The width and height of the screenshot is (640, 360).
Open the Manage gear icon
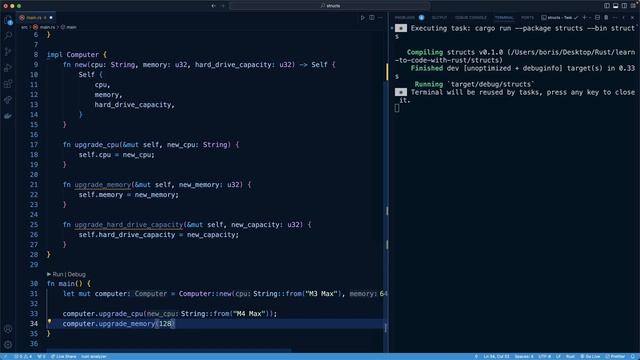click(8, 345)
